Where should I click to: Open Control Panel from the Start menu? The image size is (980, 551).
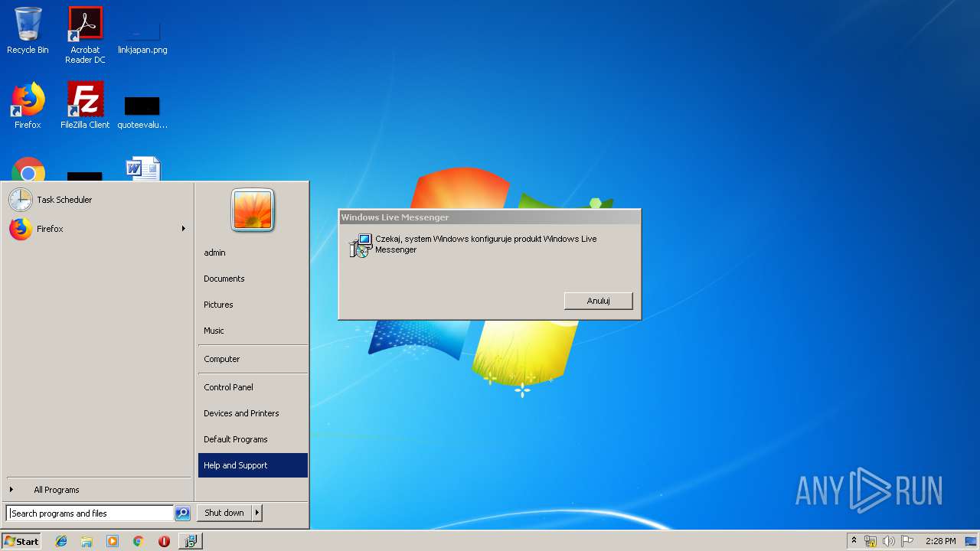(x=253, y=387)
